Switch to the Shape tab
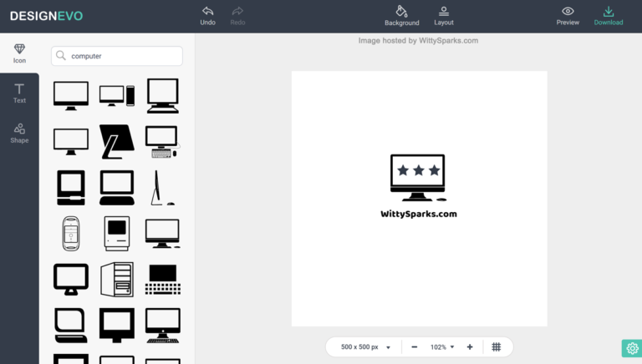 pyautogui.click(x=19, y=134)
